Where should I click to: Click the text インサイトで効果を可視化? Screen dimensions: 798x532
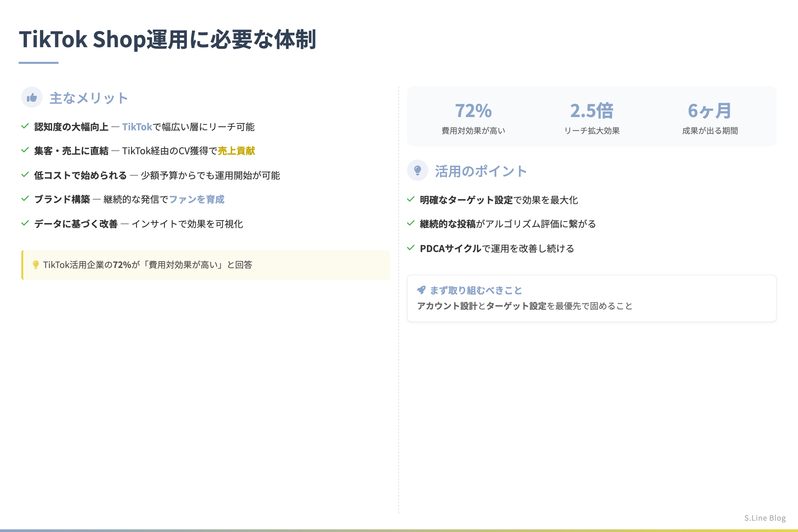tap(187, 224)
